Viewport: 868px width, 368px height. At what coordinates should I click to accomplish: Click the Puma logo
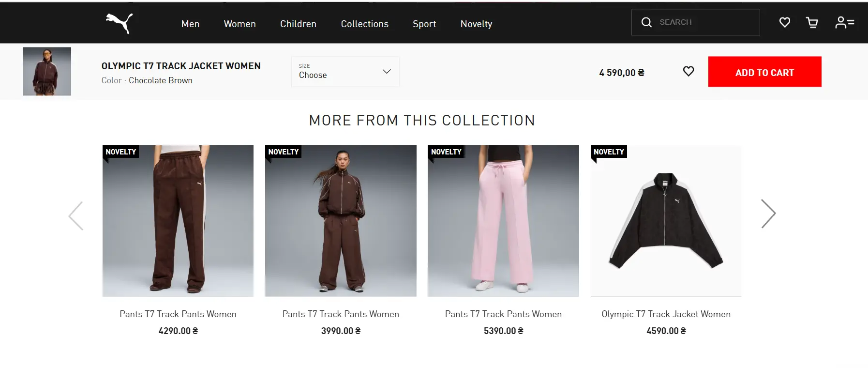pyautogui.click(x=120, y=22)
